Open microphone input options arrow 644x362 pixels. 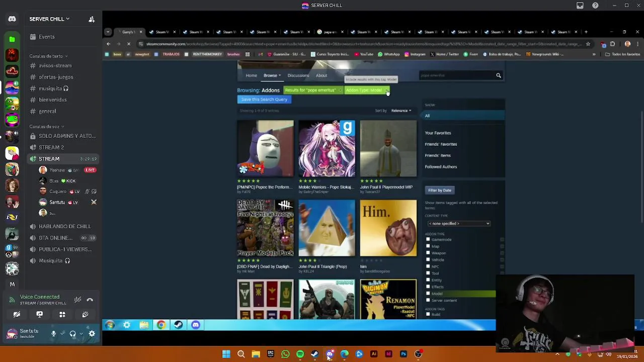pos(62,333)
